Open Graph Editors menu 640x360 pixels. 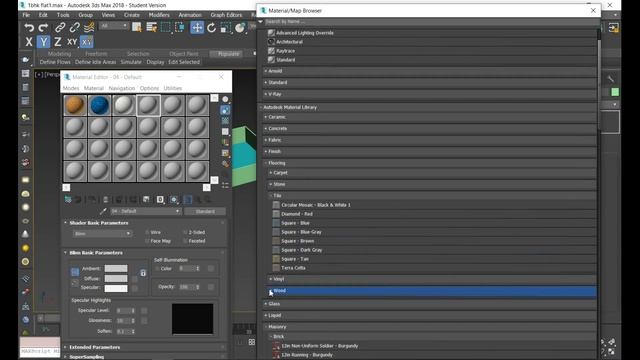click(x=226, y=15)
